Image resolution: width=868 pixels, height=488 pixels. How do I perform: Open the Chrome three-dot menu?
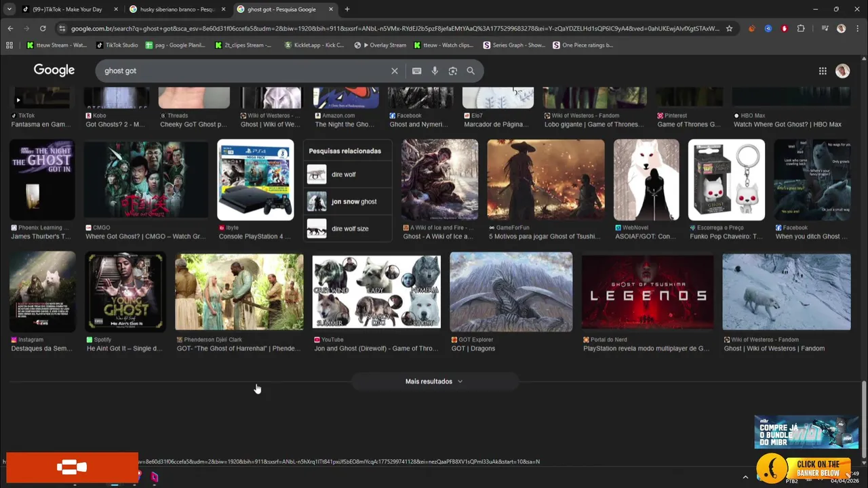(x=858, y=28)
